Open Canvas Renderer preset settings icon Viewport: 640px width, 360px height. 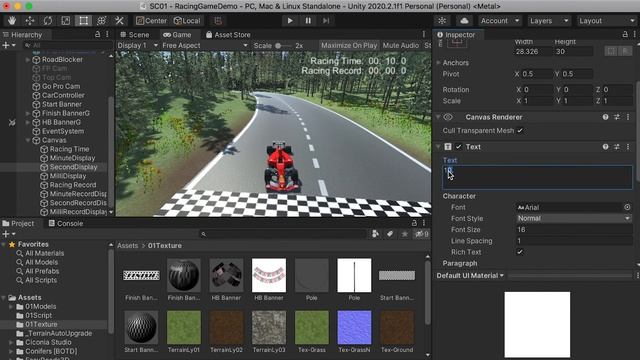click(617, 117)
